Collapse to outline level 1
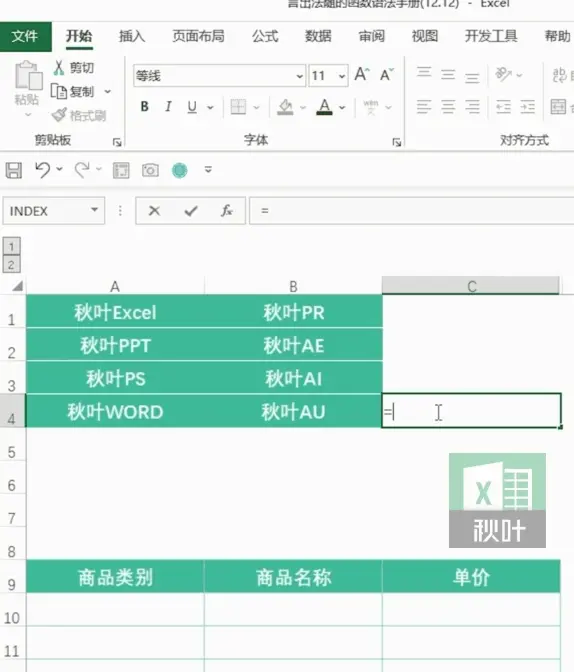Screen dimensions: 574x672 coord(12,246)
